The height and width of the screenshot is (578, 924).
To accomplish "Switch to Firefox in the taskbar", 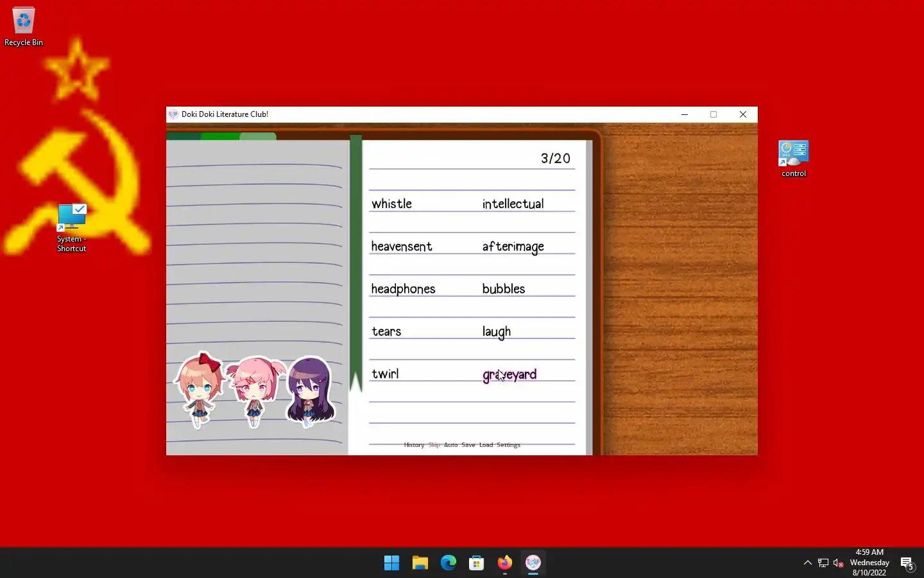I will (x=504, y=563).
